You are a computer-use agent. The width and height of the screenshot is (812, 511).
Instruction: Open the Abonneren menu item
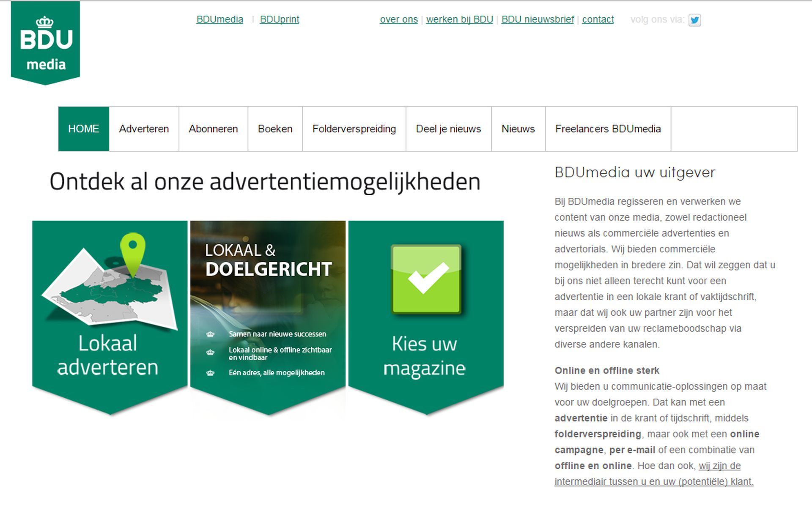pos(213,129)
